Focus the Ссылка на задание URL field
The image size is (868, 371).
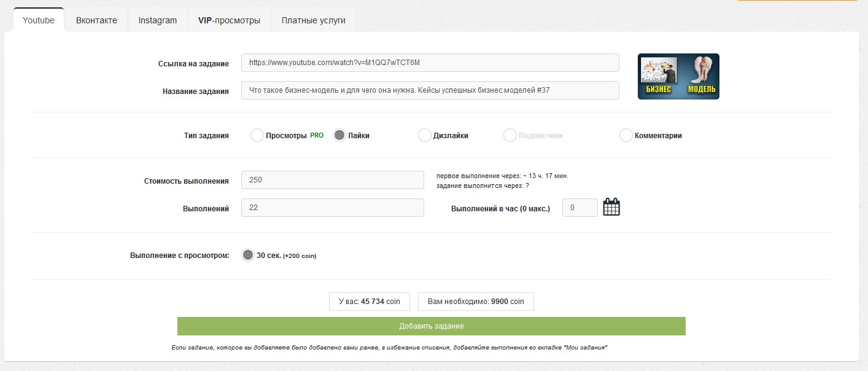(x=430, y=63)
